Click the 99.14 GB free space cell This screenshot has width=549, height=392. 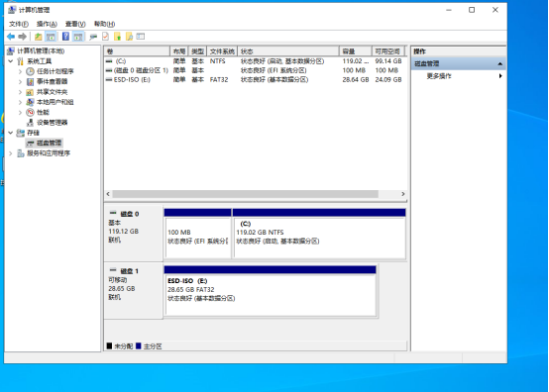[388, 61]
